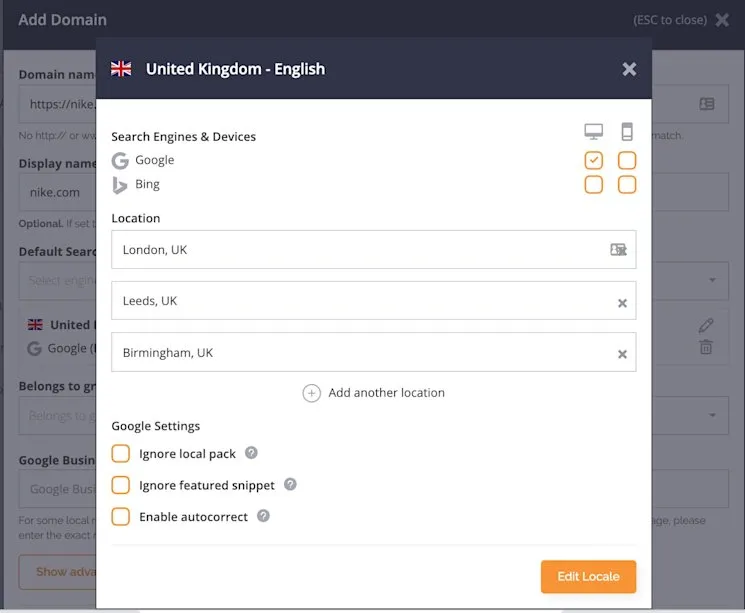Click the desktop device icon
The height and width of the screenshot is (613, 745).
click(x=593, y=131)
